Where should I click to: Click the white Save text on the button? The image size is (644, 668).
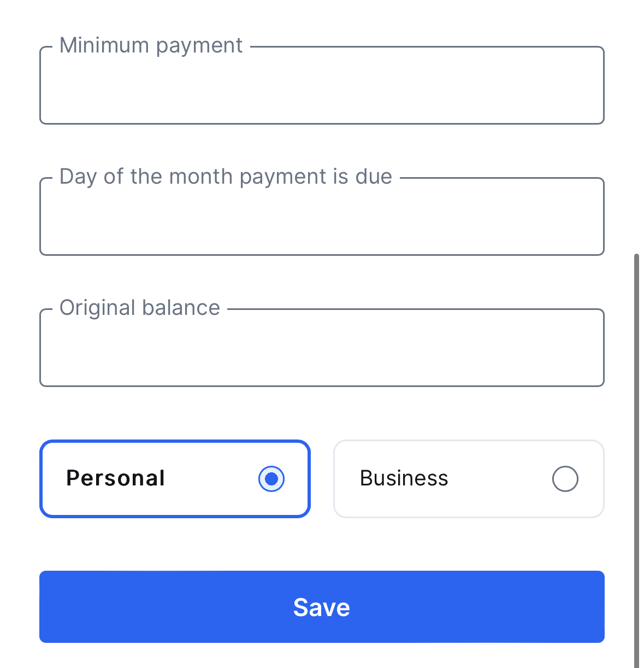321,607
